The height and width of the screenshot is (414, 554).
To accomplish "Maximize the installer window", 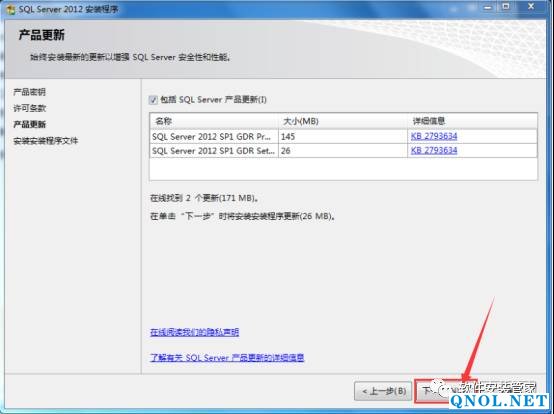I will pyautogui.click(x=506, y=7).
